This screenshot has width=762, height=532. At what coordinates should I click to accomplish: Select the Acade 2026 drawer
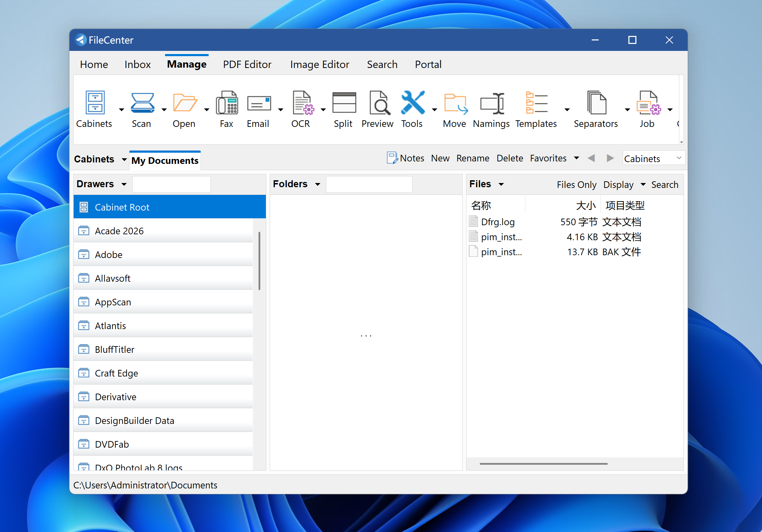(x=163, y=231)
